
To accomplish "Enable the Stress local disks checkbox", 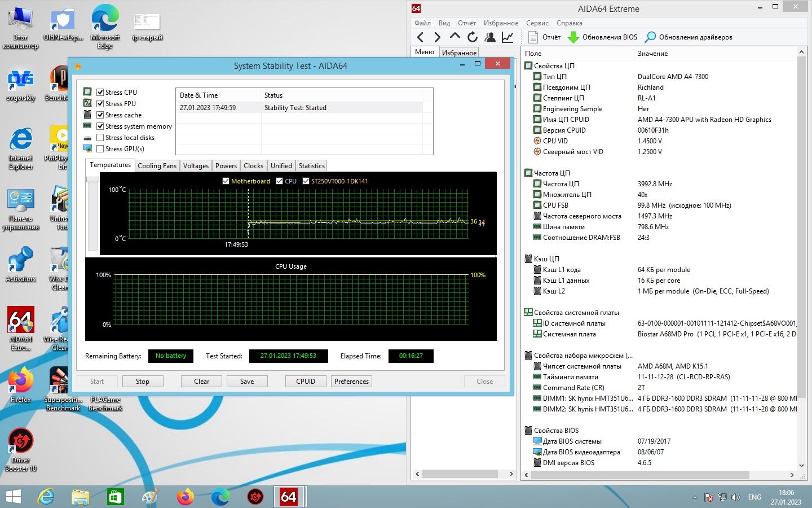I will (100, 138).
